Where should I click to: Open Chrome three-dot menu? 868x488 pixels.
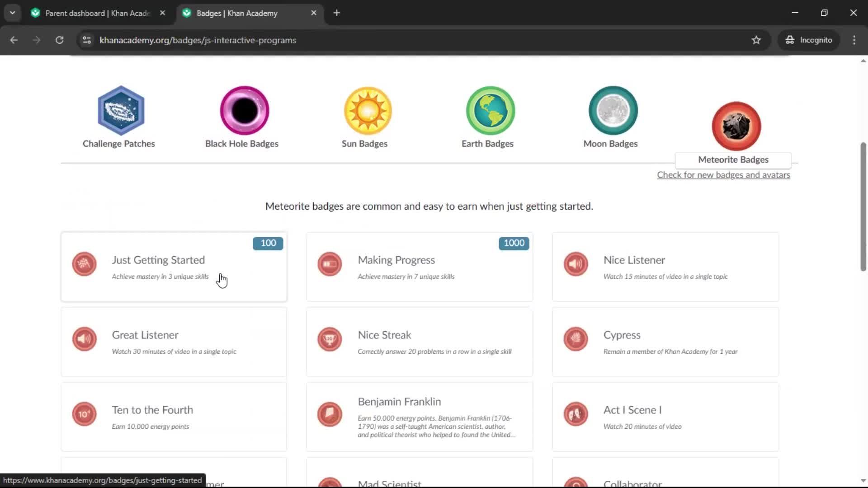pyautogui.click(x=854, y=40)
